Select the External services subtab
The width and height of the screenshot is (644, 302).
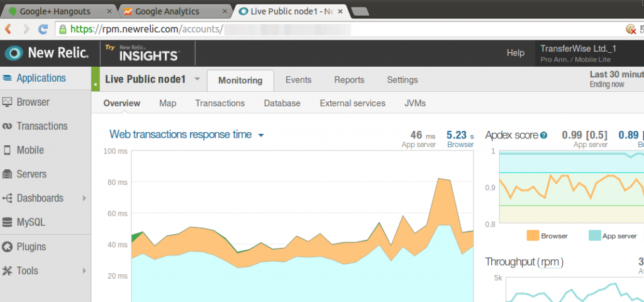352,103
